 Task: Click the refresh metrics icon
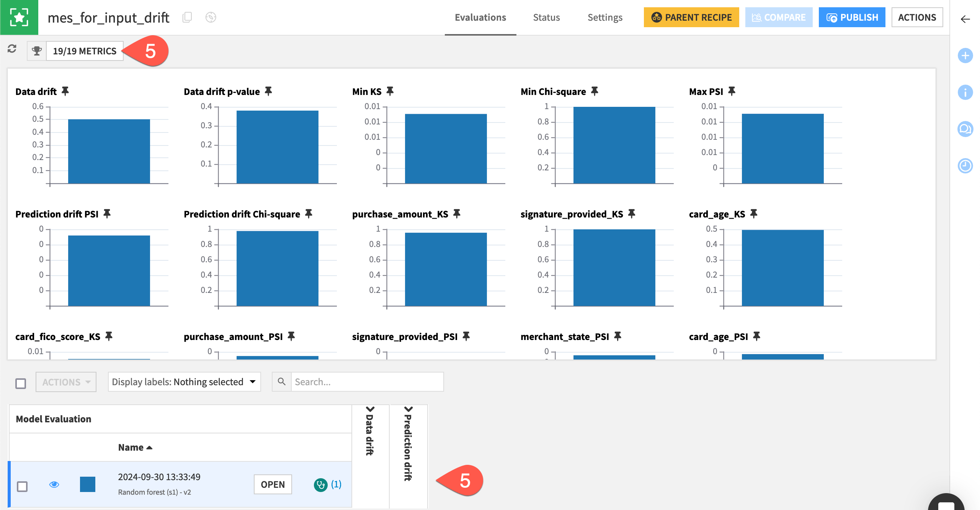(12, 50)
